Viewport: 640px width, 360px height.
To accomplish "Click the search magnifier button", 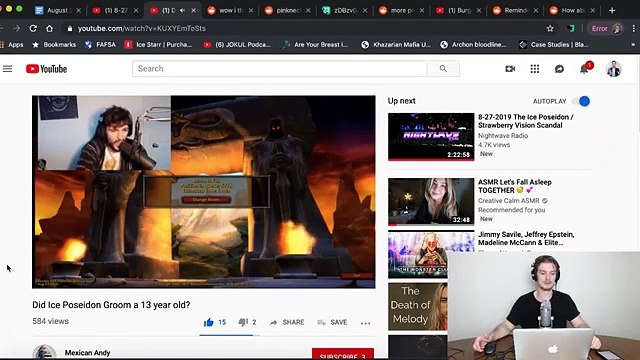I will 443,69.
